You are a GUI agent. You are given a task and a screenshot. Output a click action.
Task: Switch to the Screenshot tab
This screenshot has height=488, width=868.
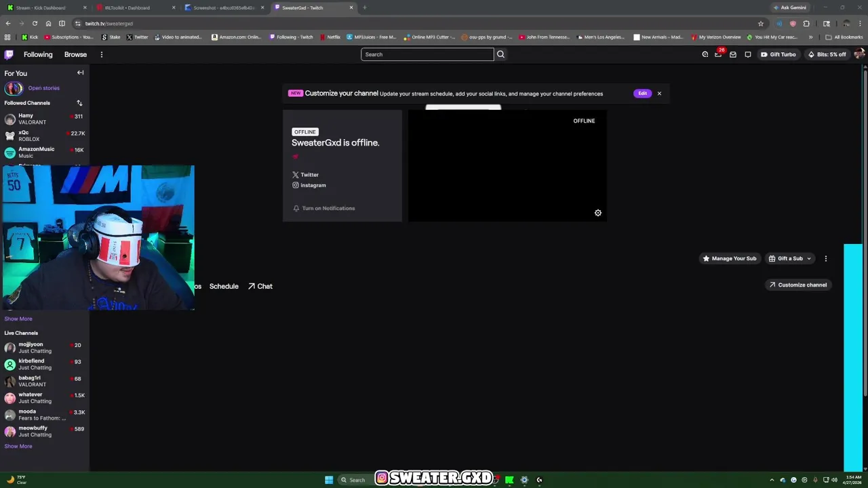[224, 7]
